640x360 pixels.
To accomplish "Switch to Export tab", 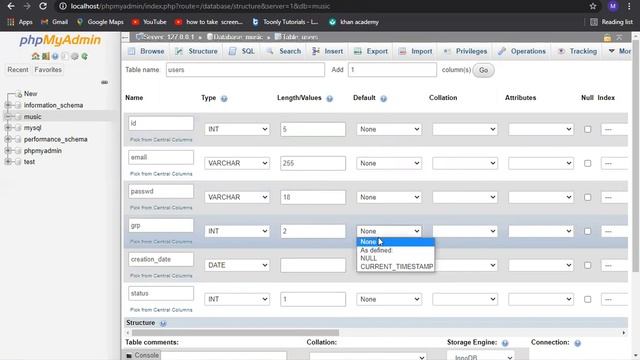I will click(x=371, y=51).
